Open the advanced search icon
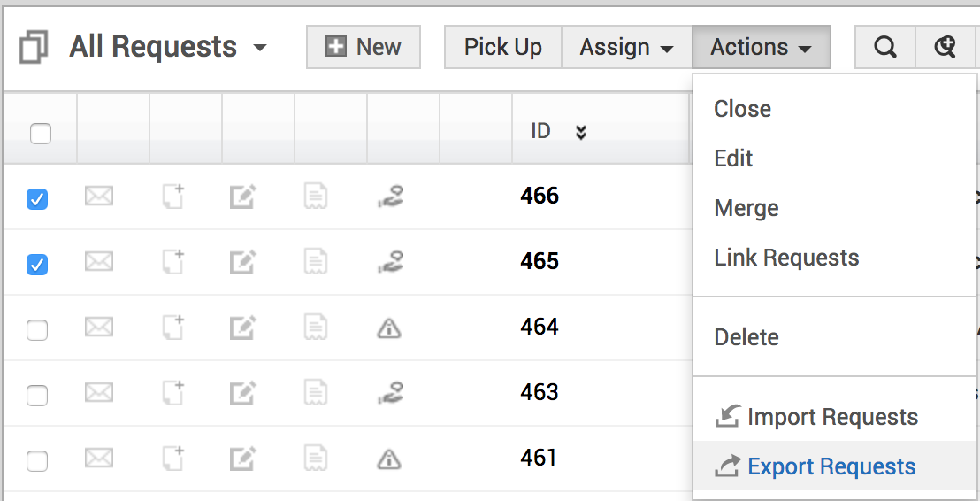The image size is (980, 501). (x=945, y=48)
